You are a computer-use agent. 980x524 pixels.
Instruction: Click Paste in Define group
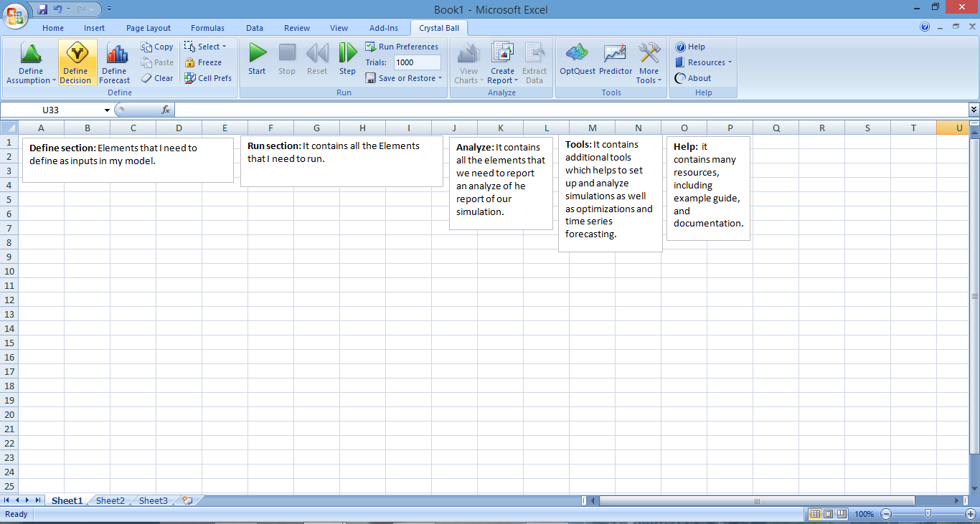click(157, 62)
